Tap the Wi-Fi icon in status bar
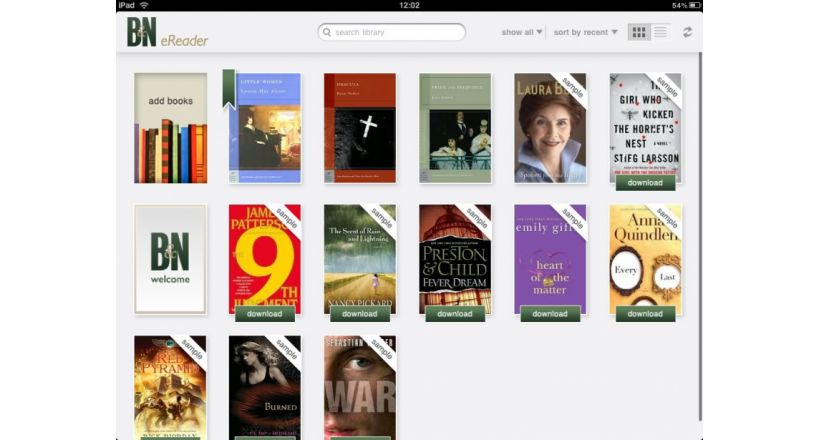The width and height of the screenshot is (820, 440). 144,5
